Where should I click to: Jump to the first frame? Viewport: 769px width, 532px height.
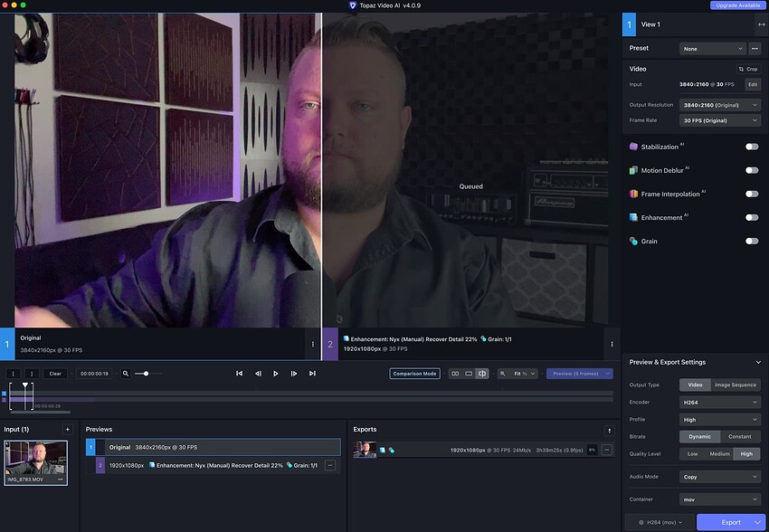tap(239, 374)
